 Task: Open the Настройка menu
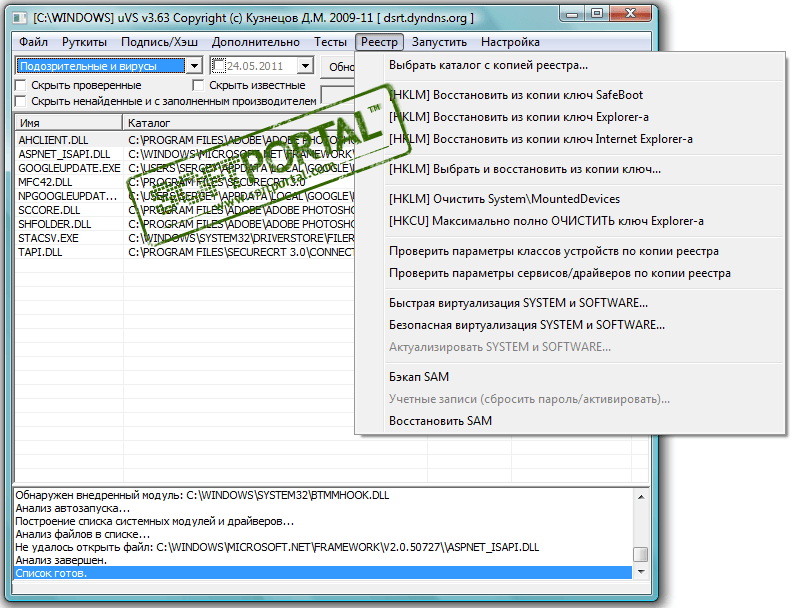[x=510, y=42]
